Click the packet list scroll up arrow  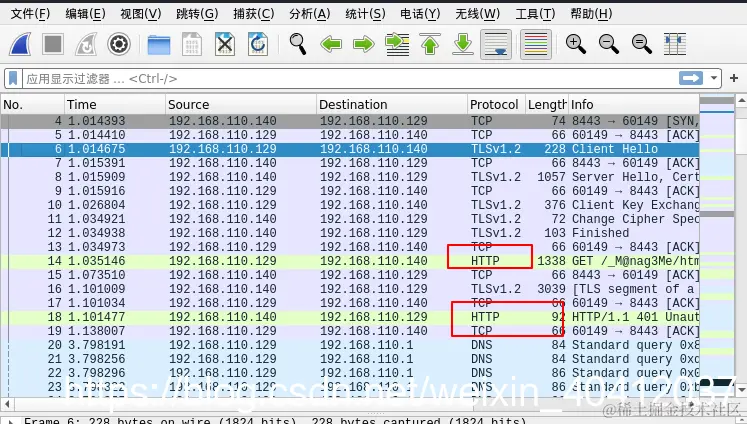[x=741, y=101]
